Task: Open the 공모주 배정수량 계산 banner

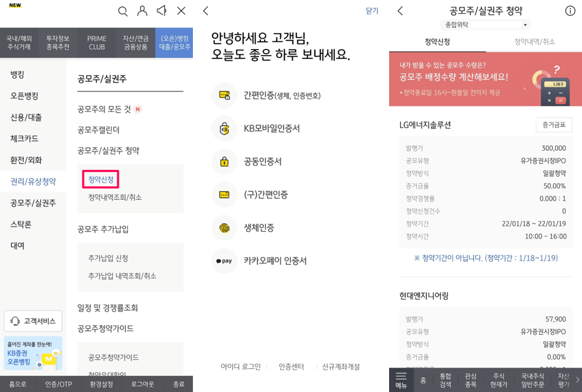Action: [x=486, y=79]
